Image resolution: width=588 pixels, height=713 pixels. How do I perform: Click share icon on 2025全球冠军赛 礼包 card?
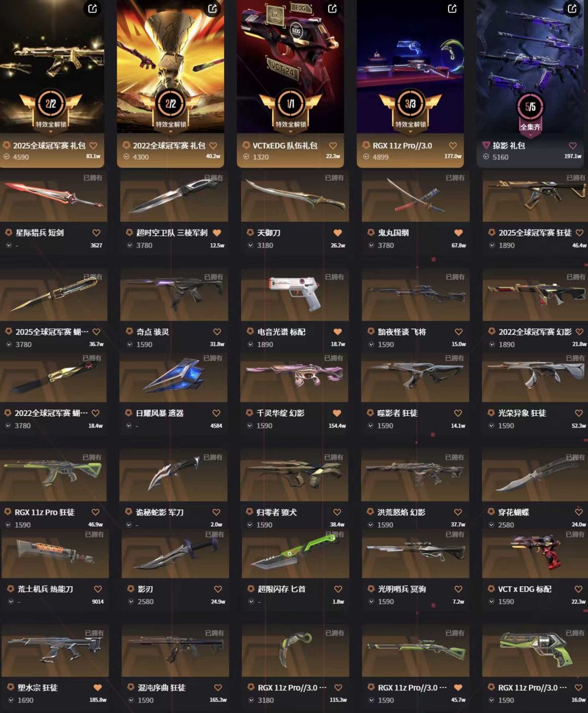tap(93, 9)
